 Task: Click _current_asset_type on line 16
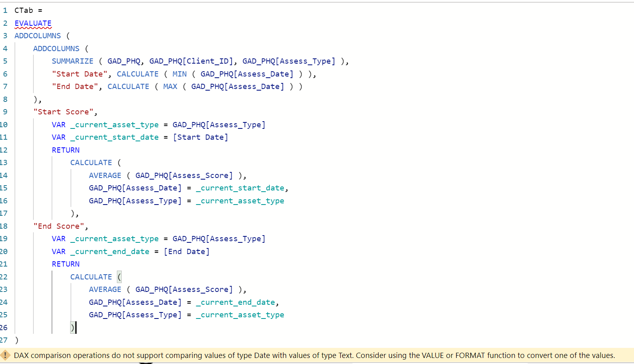click(240, 201)
